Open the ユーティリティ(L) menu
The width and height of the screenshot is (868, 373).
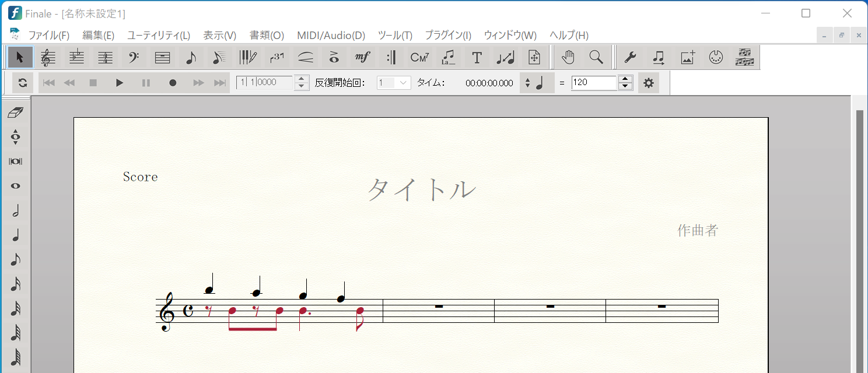(x=159, y=36)
